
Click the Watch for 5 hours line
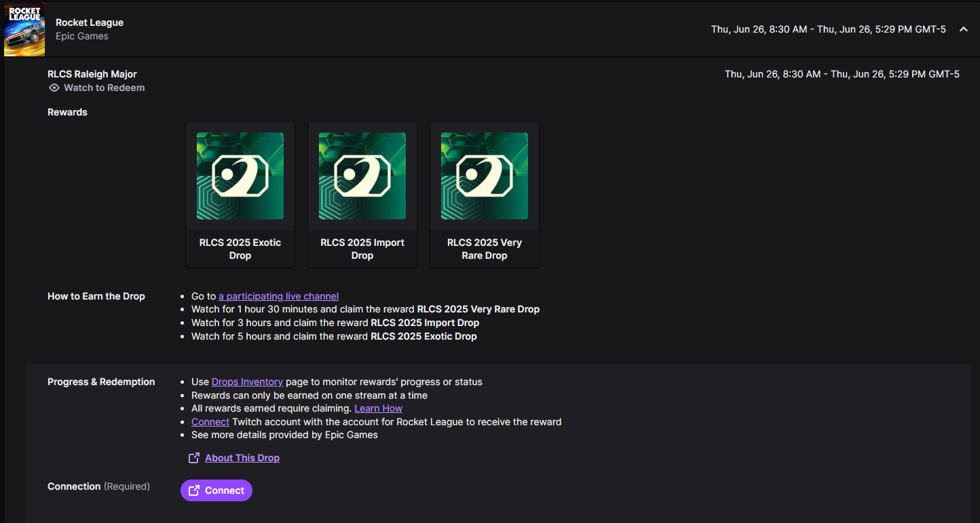click(334, 336)
